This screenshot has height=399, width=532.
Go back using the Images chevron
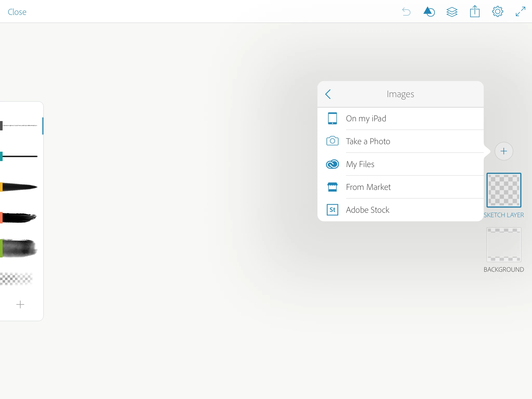coord(328,94)
